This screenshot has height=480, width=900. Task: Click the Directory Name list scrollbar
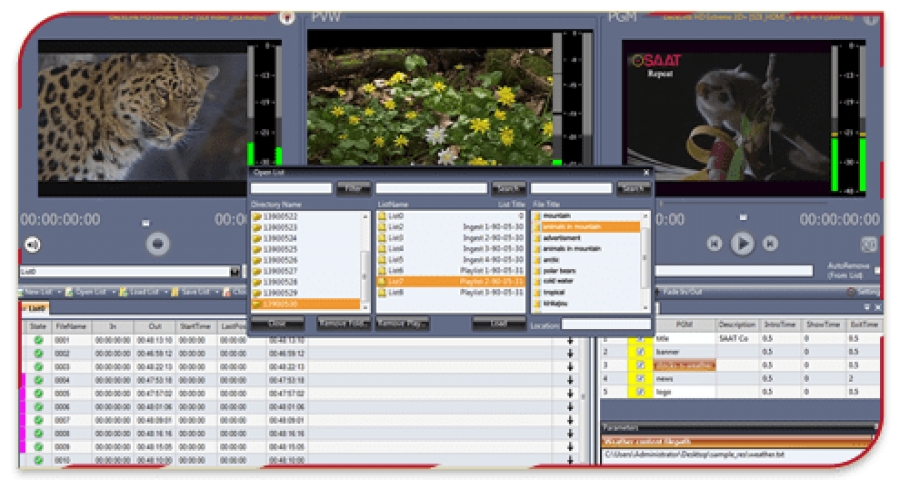pyautogui.click(x=365, y=260)
